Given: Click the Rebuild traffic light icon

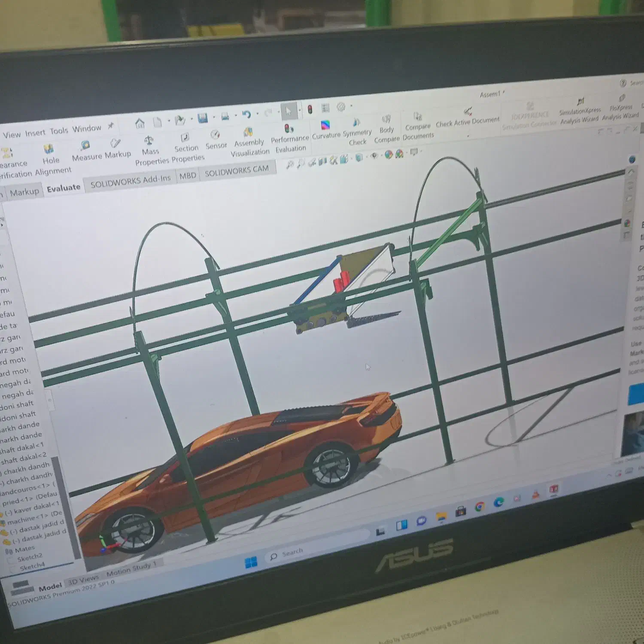Looking at the screenshot, I should coord(310,109).
